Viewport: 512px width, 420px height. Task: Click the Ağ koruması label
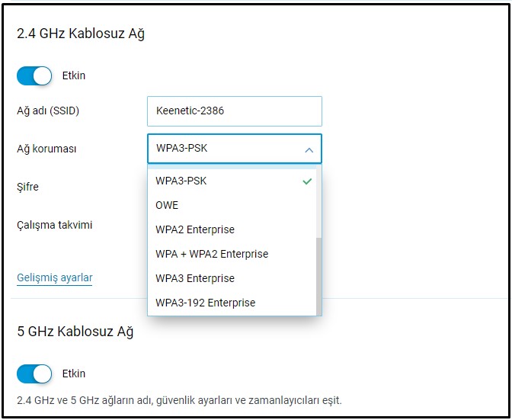[x=46, y=149]
